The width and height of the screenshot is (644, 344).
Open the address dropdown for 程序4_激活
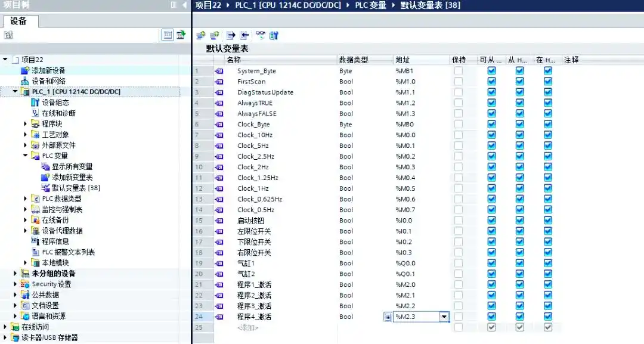pos(444,317)
